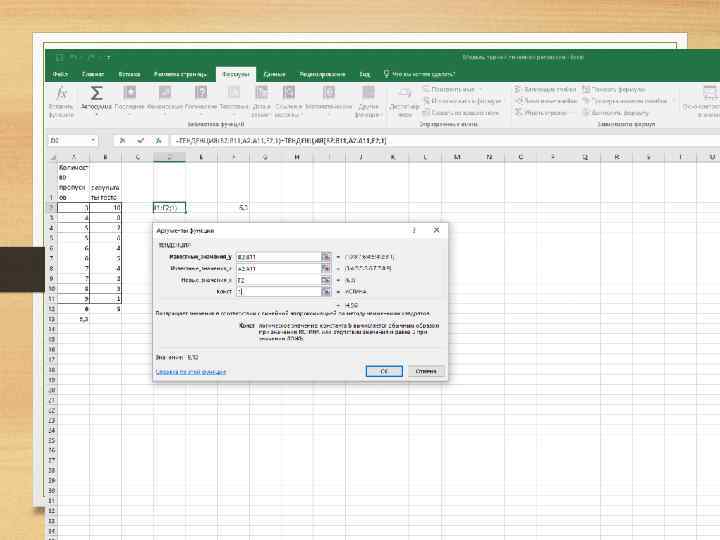Click the Select All corner button

(x=52, y=157)
